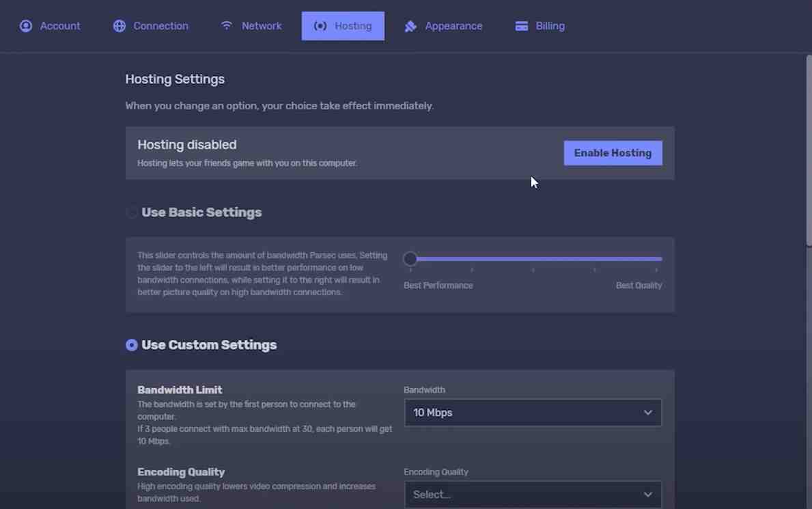Switch to the Connection tab

[x=151, y=26]
